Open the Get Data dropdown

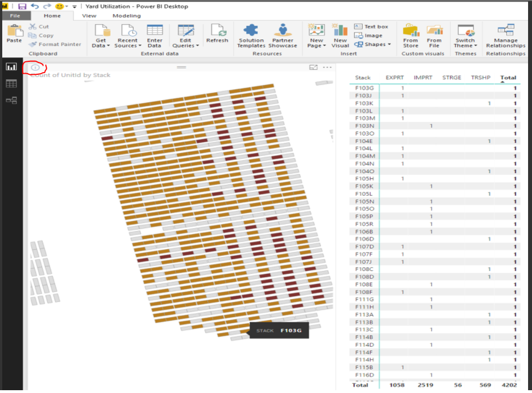click(101, 35)
